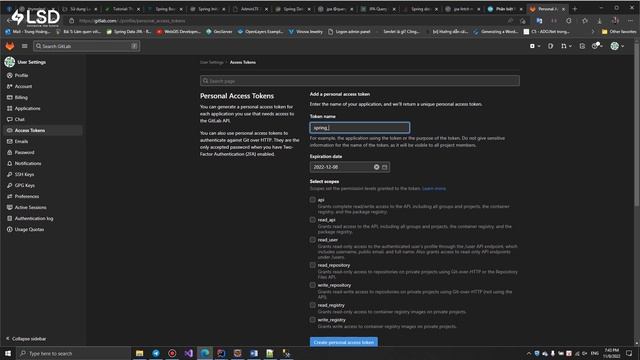Select Access Tokens in the sidebar
Image resolution: width=640 pixels, height=360 pixels.
[x=43, y=131]
